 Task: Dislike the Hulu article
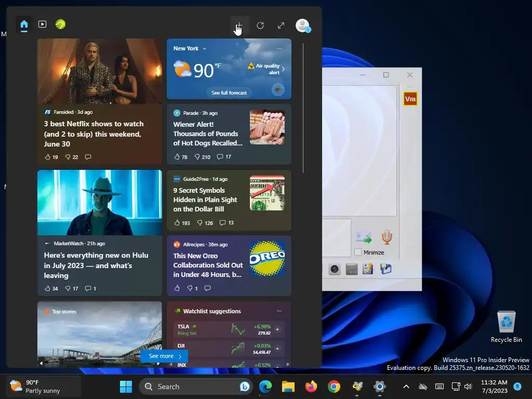(x=72, y=288)
